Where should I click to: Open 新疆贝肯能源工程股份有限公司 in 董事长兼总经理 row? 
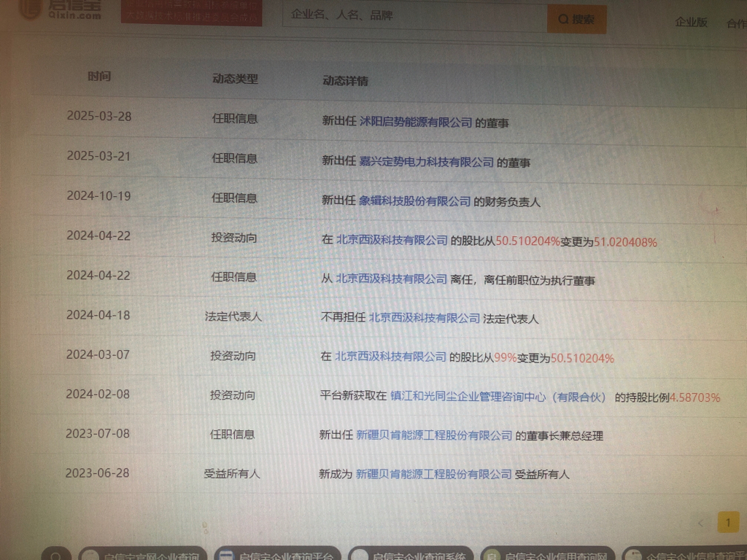(434, 435)
